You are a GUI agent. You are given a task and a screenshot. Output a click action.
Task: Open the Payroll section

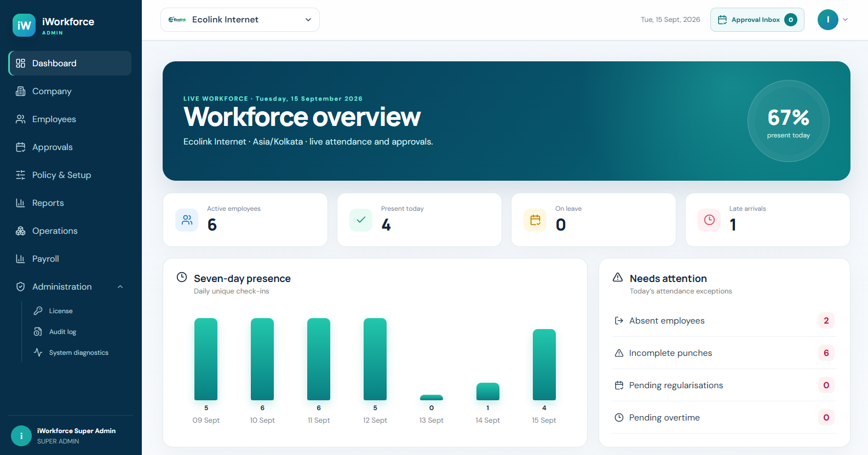pyautogui.click(x=70, y=258)
